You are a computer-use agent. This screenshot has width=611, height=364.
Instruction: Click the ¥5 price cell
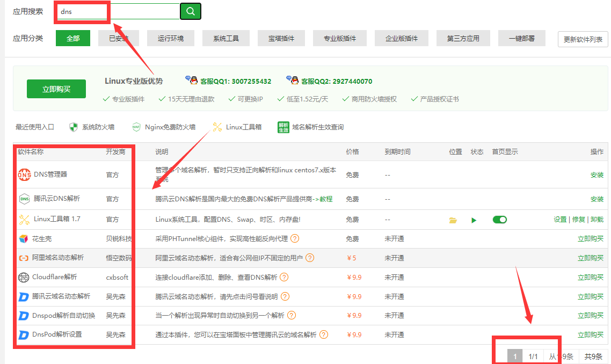pos(352,258)
